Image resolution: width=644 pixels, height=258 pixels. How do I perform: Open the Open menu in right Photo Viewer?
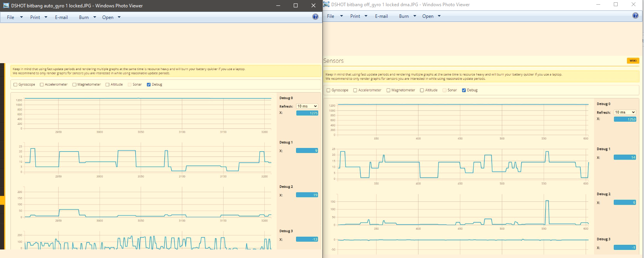coord(431,16)
